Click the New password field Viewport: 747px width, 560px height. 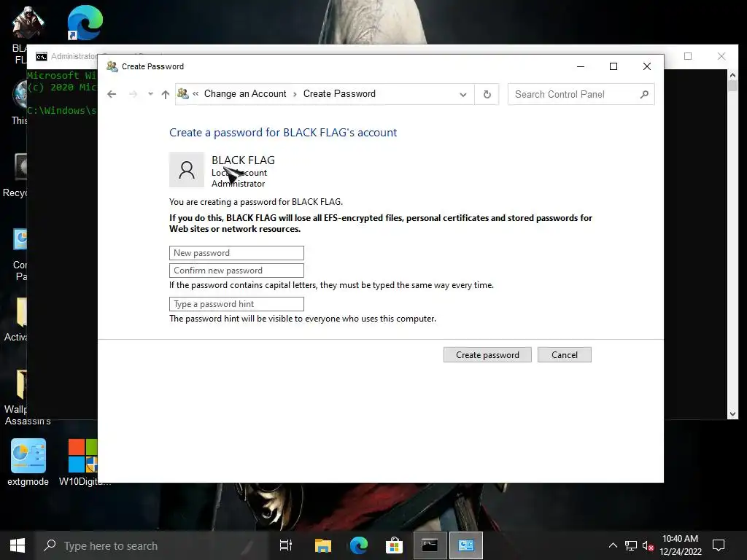236,253
